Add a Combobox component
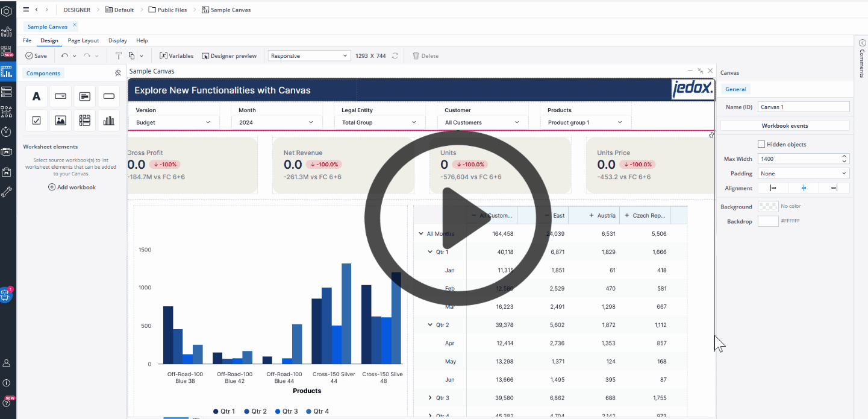The width and height of the screenshot is (868, 419). pyautogui.click(x=61, y=96)
